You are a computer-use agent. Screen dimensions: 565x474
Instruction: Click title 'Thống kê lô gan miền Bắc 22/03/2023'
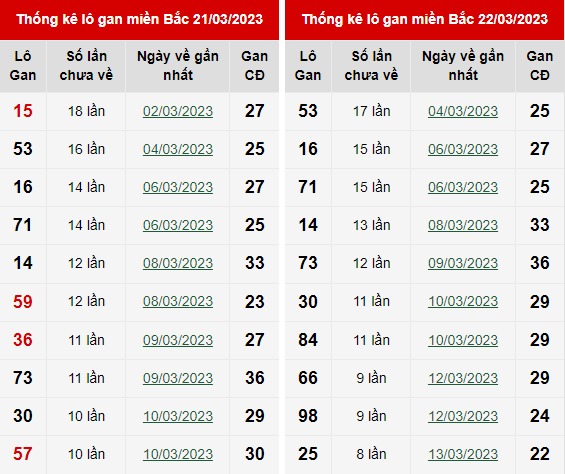pos(425,19)
